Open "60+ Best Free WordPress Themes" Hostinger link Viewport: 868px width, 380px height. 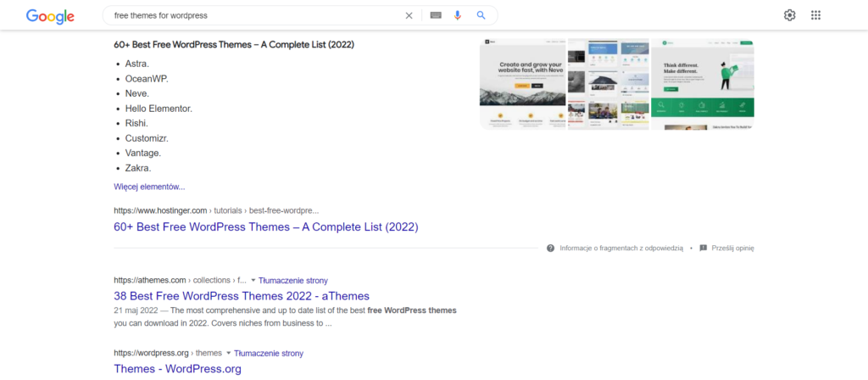coord(265,226)
